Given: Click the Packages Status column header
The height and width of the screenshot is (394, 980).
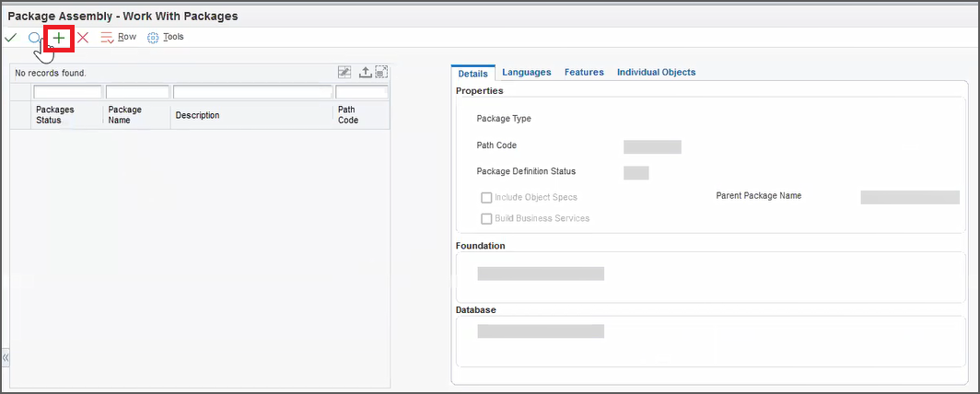Looking at the screenshot, I should (x=67, y=115).
